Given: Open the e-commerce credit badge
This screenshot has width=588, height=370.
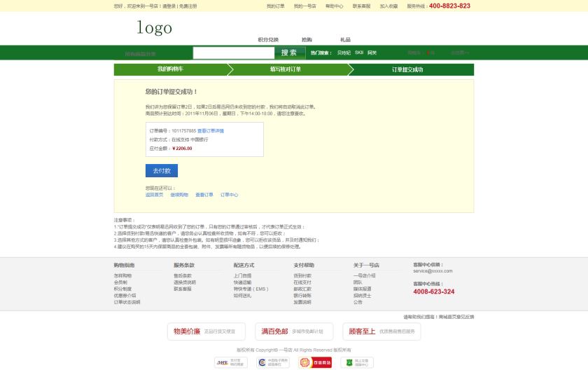Looking at the screenshot, I should (x=273, y=362).
